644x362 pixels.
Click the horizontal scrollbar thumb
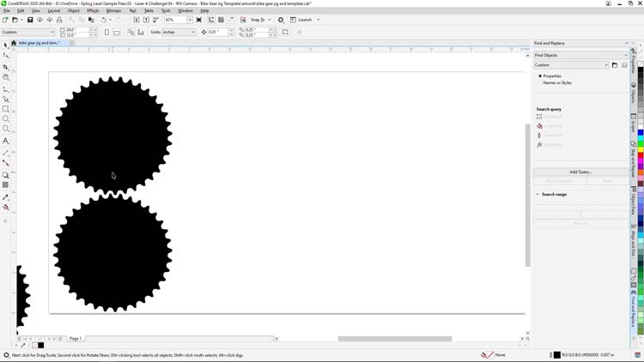(395, 339)
